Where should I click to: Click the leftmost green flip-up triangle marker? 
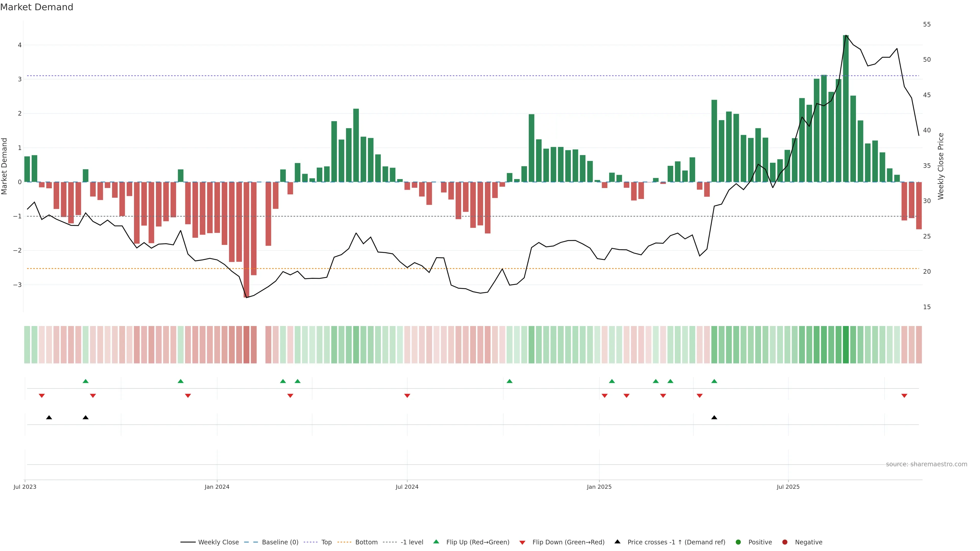pos(85,381)
